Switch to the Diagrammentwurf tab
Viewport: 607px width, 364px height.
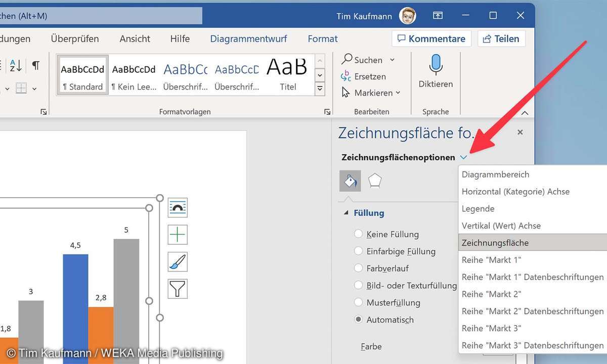pos(248,39)
